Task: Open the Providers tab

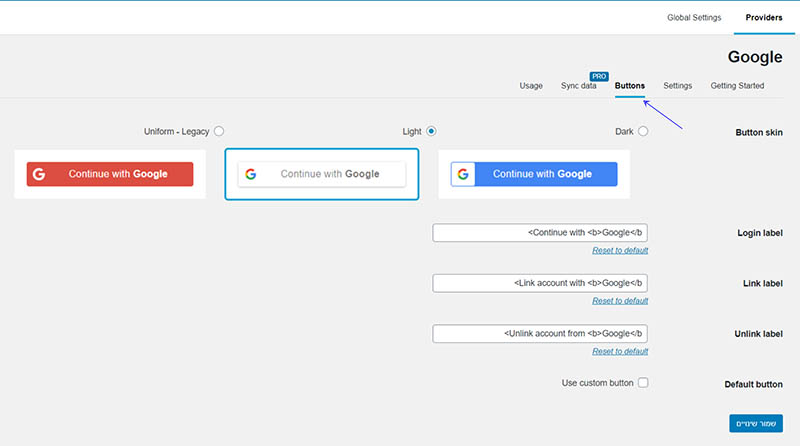Action: [x=764, y=17]
